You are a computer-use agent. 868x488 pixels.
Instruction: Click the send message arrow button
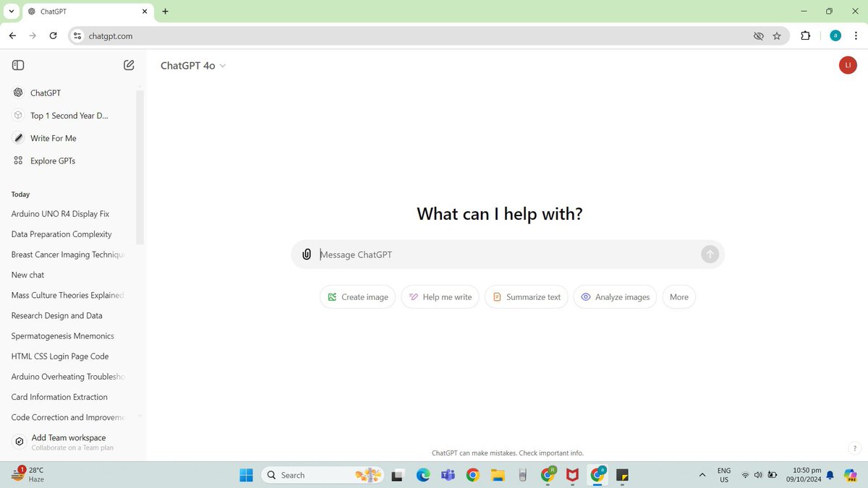click(710, 254)
